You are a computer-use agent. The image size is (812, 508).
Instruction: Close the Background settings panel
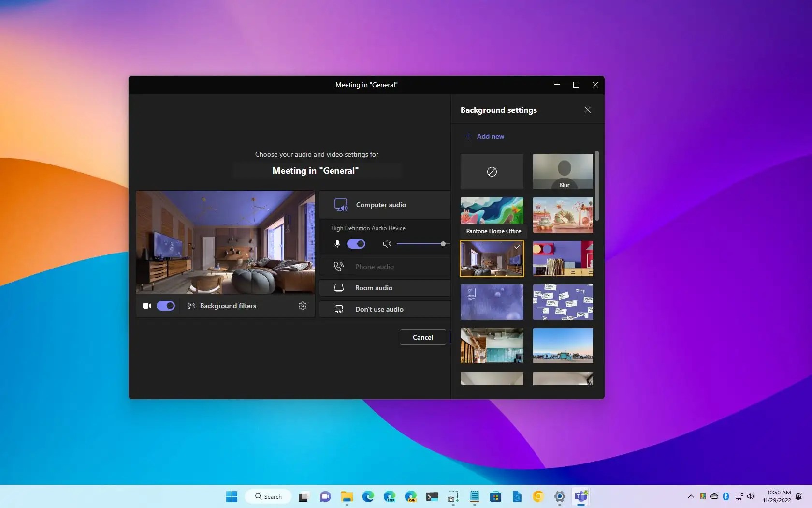pyautogui.click(x=587, y=110)
